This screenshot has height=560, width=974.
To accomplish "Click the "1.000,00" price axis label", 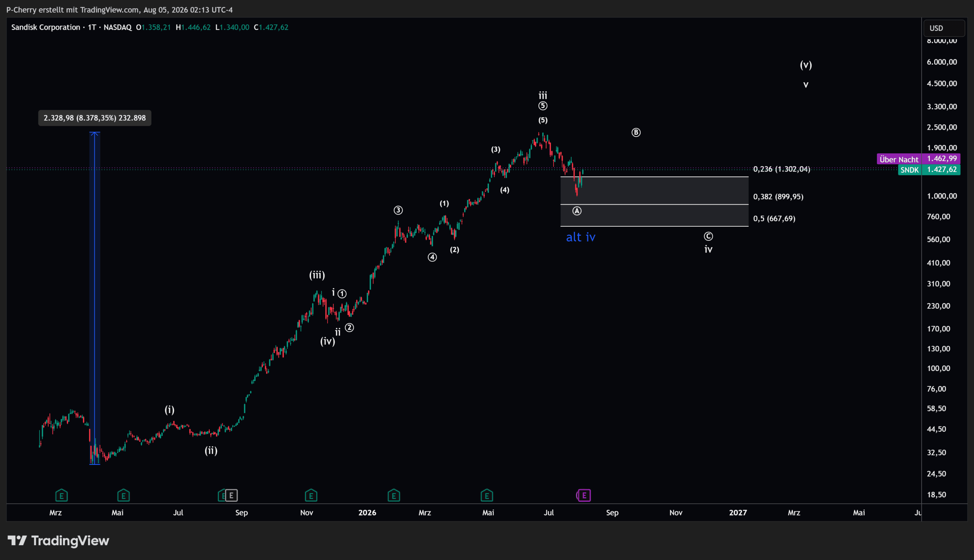I will click(x=942, y=196).
